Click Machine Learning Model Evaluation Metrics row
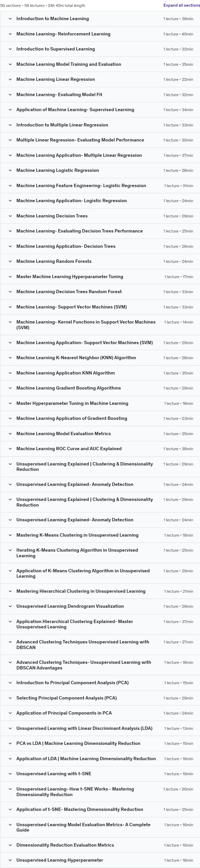Screen dimensions: 200x868 pos(100,434)
